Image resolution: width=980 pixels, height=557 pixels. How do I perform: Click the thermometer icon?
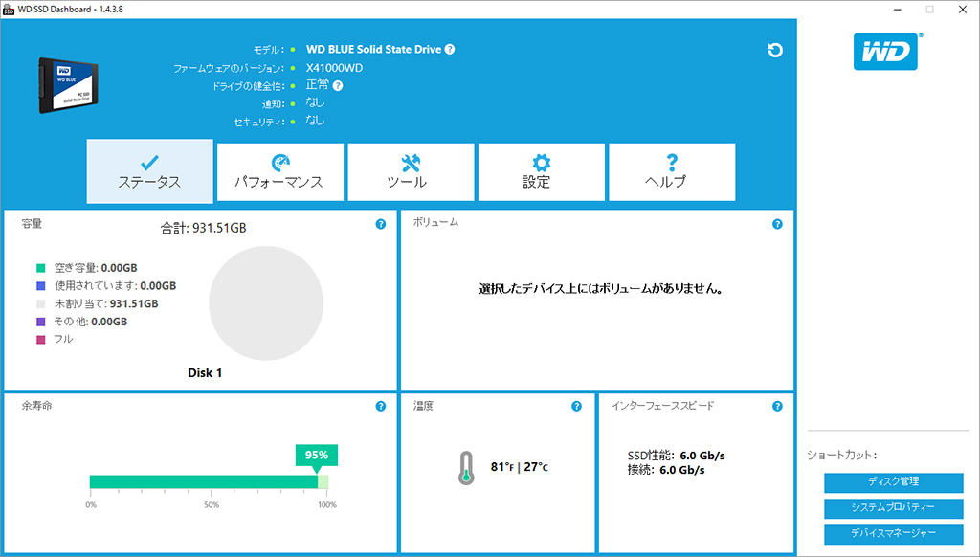466,468
